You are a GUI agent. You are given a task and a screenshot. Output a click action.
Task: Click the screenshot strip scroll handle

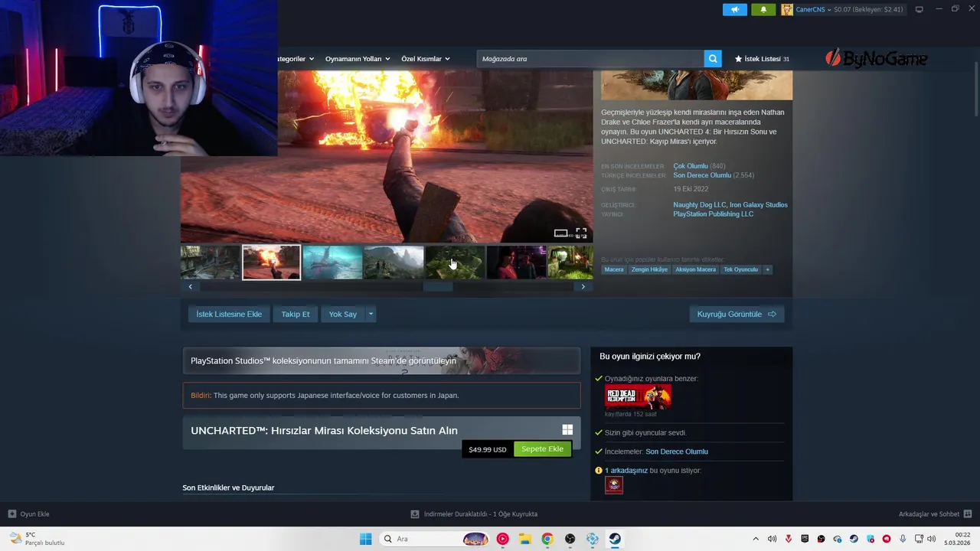point(438,286)
